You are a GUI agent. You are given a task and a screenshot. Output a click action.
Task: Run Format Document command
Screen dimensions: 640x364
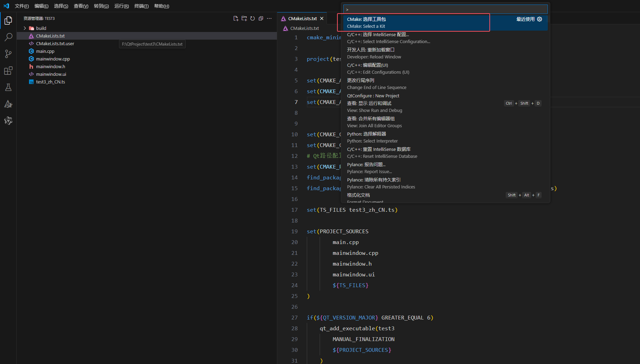point(445,197)
